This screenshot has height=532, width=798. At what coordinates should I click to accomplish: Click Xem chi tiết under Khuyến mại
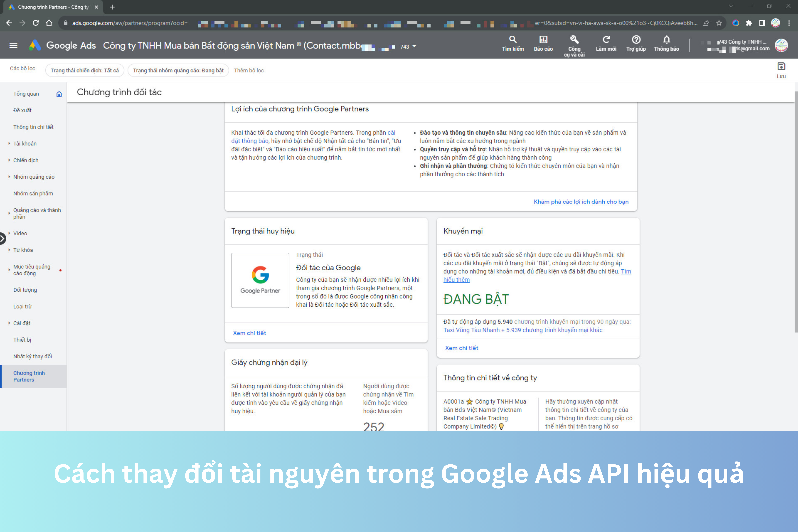click(x=461, y=348)
